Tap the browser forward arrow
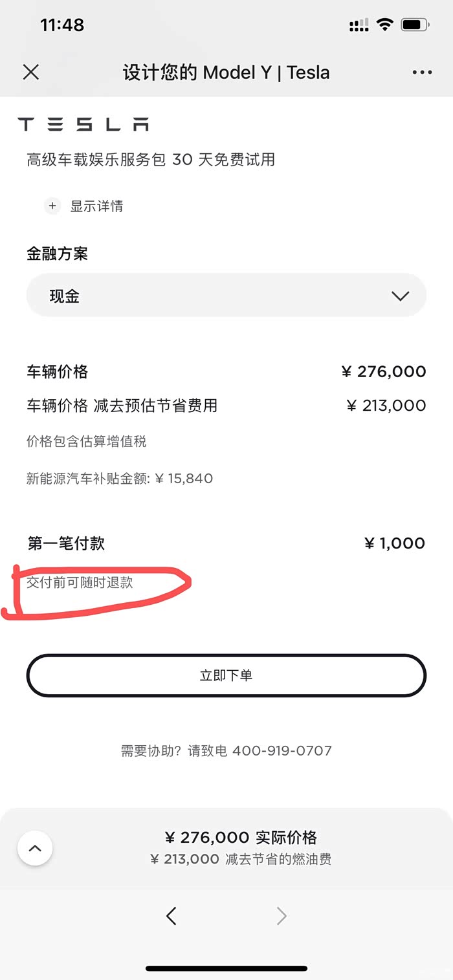 pyautogui.click(x=282, y=915)
